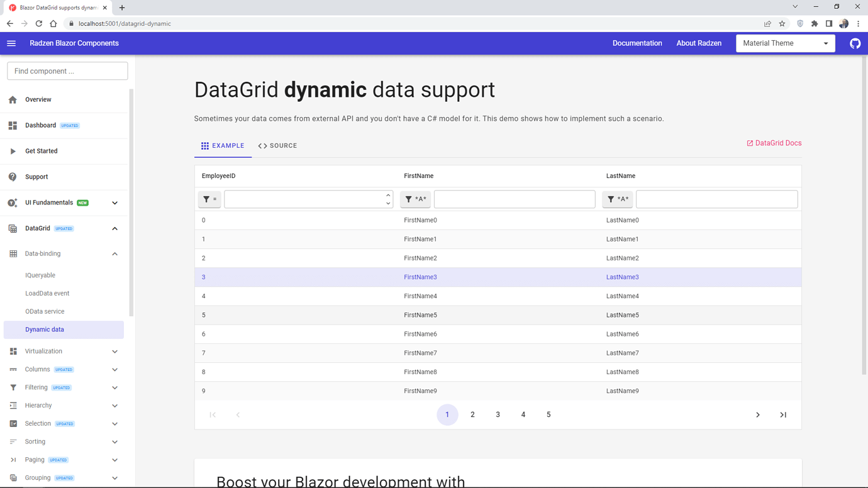This screenshot has width=868, height=488.
Task: Collapse the DataGrid section chevron
Action: point(114,229)
